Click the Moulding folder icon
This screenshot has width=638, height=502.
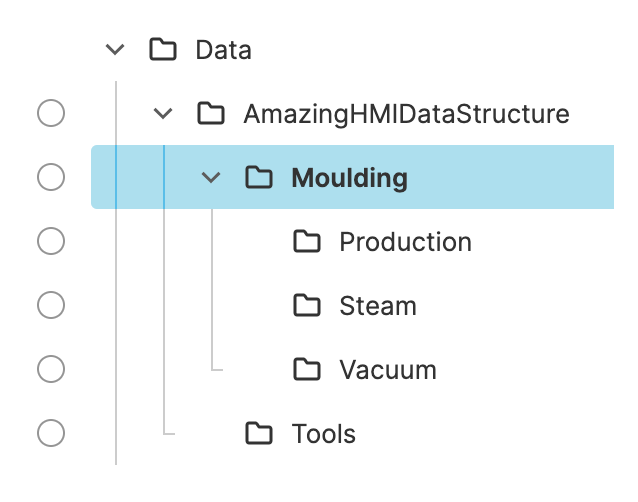(x=259, y=177)
